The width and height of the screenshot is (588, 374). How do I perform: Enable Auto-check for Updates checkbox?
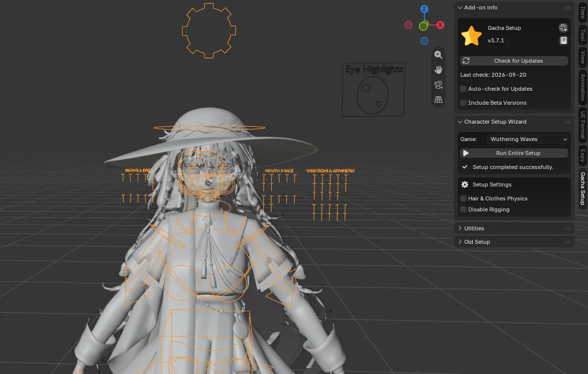tap(463, 89)
